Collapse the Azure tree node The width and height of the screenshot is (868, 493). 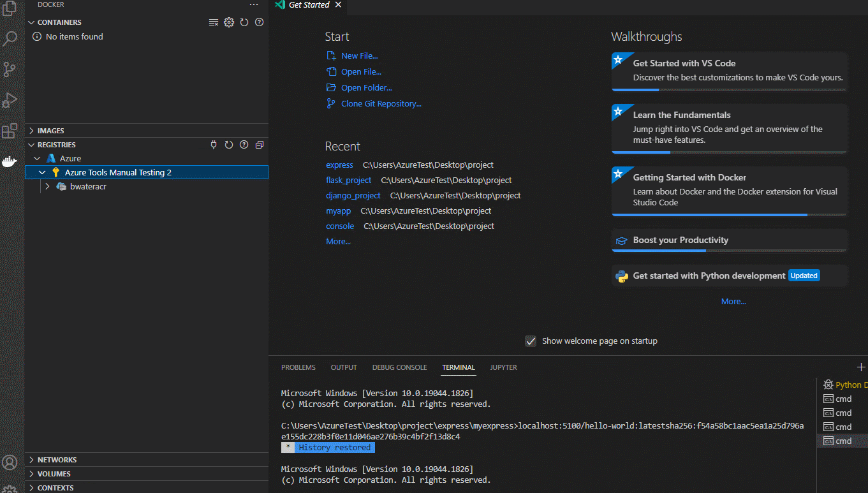click(x=37, y=158)
